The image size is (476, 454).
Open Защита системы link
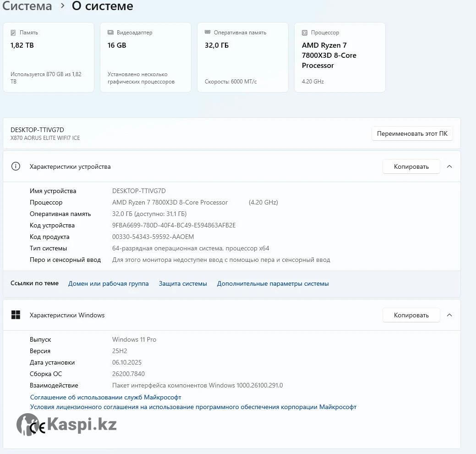(183, 283)
